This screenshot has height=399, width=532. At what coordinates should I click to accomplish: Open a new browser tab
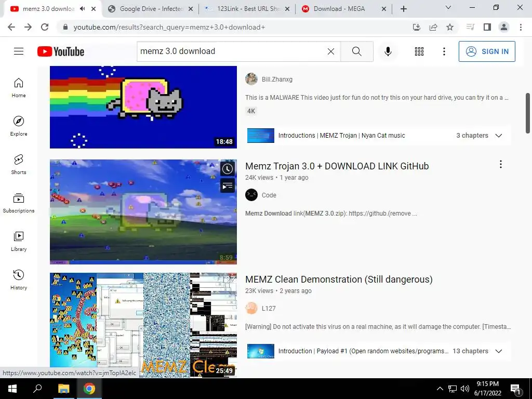click(403, 9)
